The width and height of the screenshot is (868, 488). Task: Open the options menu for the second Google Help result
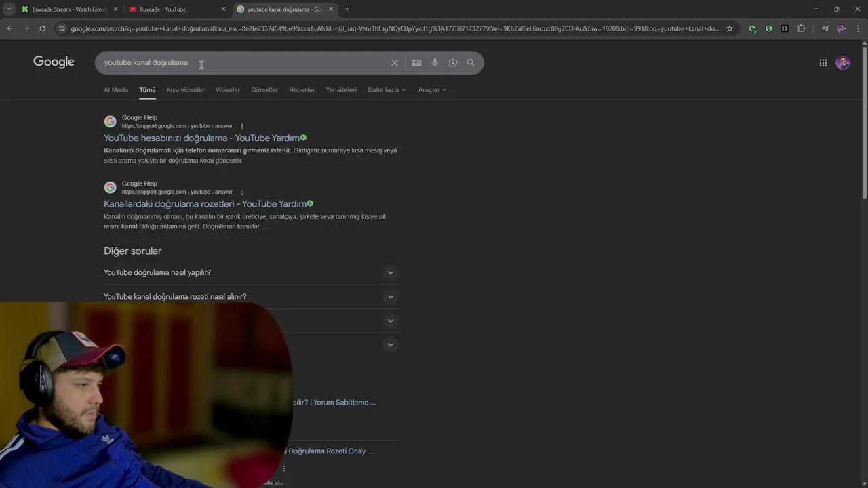coord(242,192)
